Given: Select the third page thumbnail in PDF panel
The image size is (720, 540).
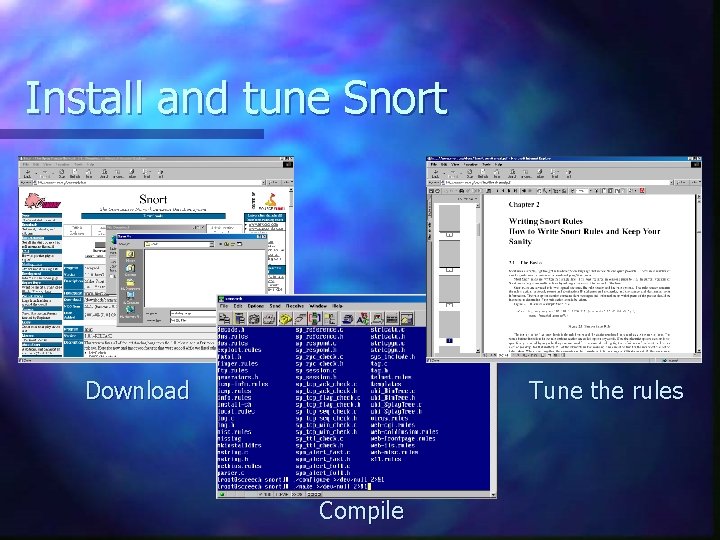Looking at the screenshot, I should click(450, 289).
